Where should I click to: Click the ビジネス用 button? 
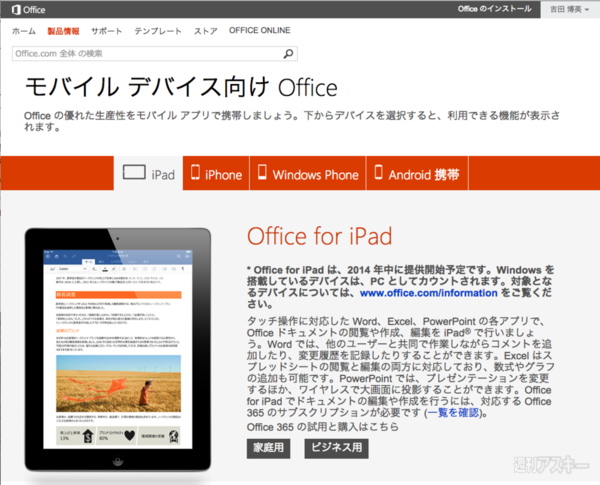tap(336, 448)
